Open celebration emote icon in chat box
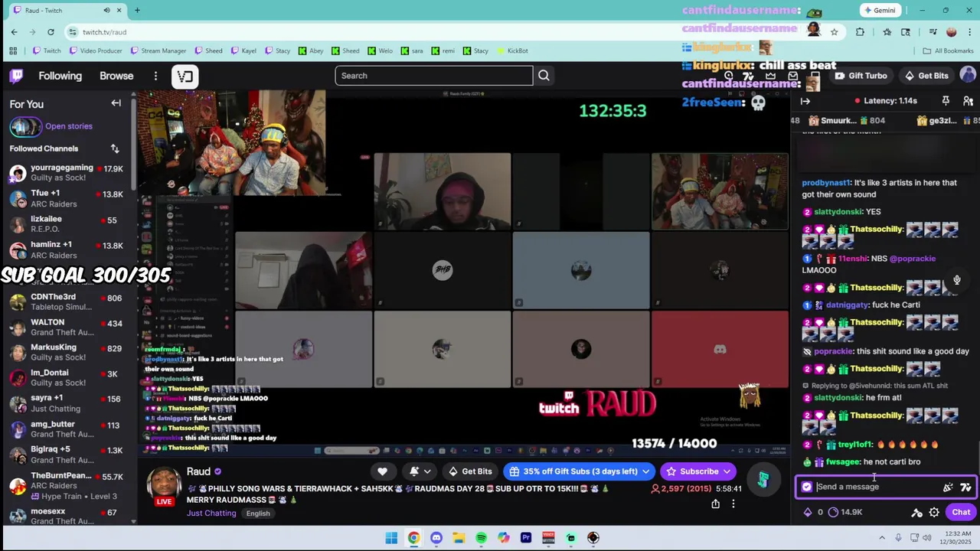980x551 pixels. tap(948, 487)
